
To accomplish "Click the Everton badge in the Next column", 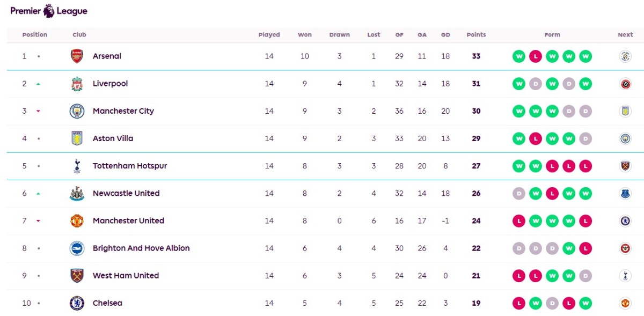I will click(625, 193).
